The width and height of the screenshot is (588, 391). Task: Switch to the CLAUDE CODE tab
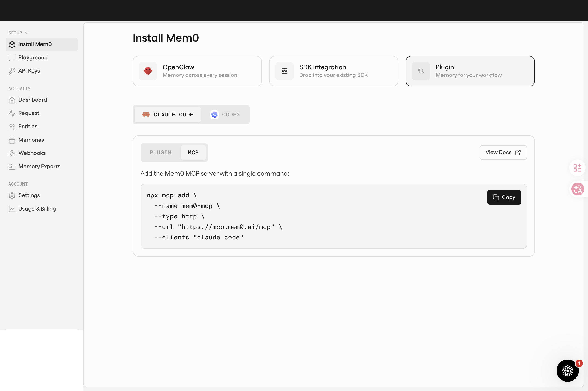point(168,115)
